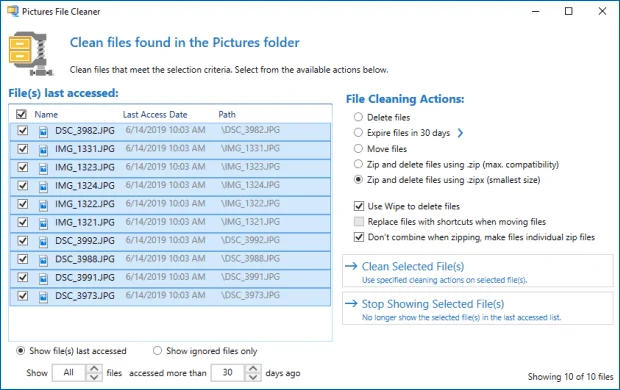Select the IMG_1331.JPG file name
The height and width of the screenshot is (390, 620).
coord(85,149)
